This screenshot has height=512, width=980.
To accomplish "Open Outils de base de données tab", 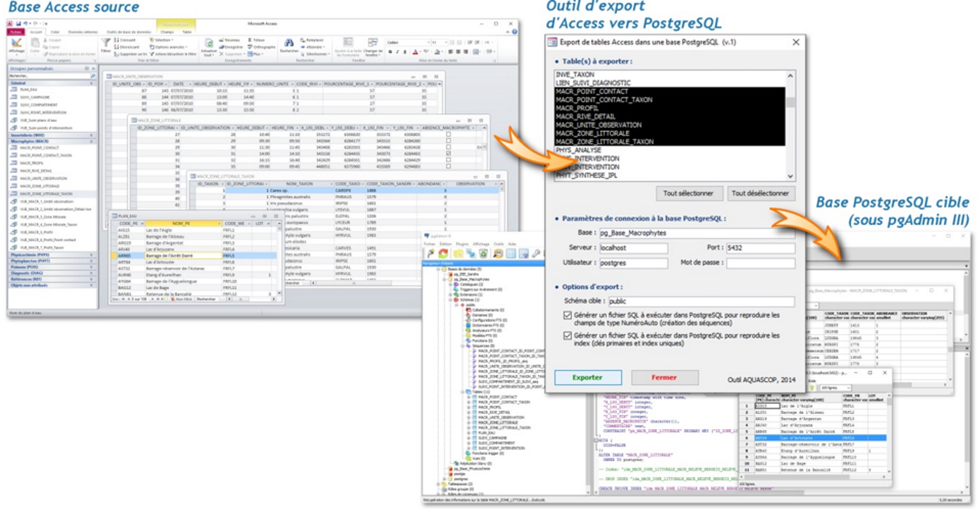I will coord(129,32).
